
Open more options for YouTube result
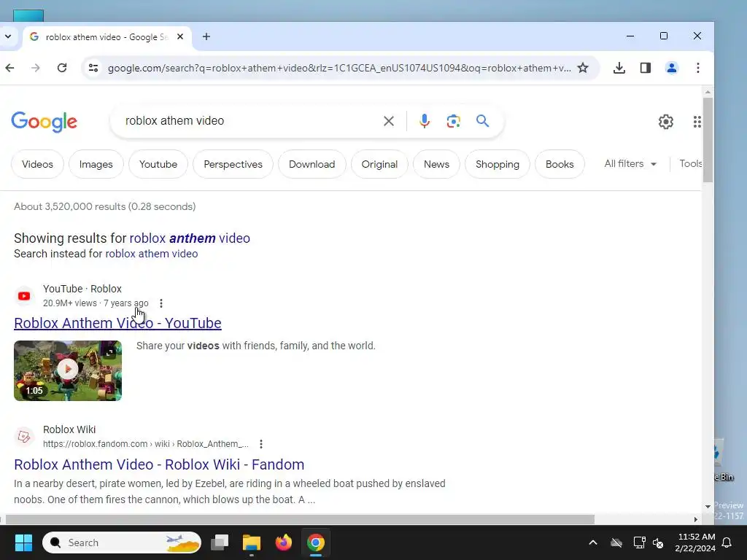(161, 303)
